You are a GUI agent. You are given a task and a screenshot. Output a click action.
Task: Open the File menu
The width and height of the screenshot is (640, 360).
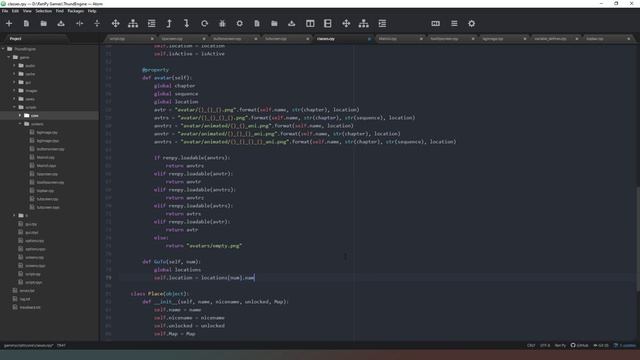coord(5,11)
